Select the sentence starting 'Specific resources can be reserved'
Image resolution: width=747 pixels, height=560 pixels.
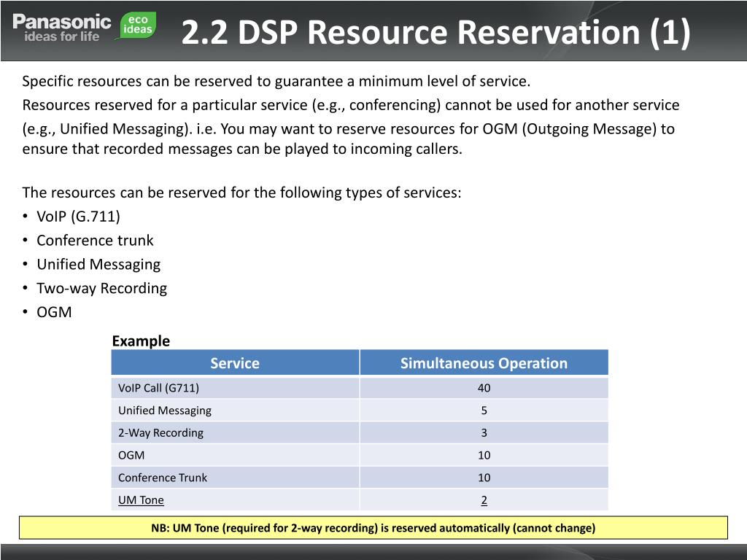276,81
